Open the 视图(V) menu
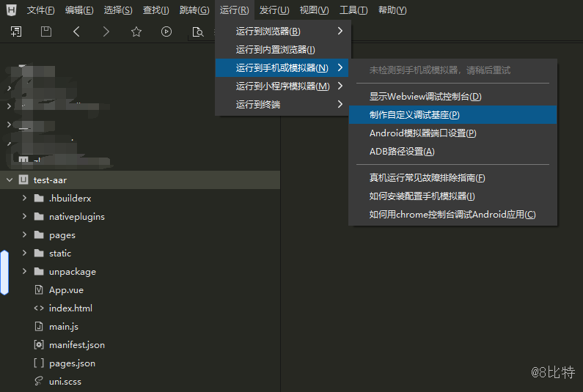Image resolution: width=583 pixels, height=392 pixels. tap(314, 10)
